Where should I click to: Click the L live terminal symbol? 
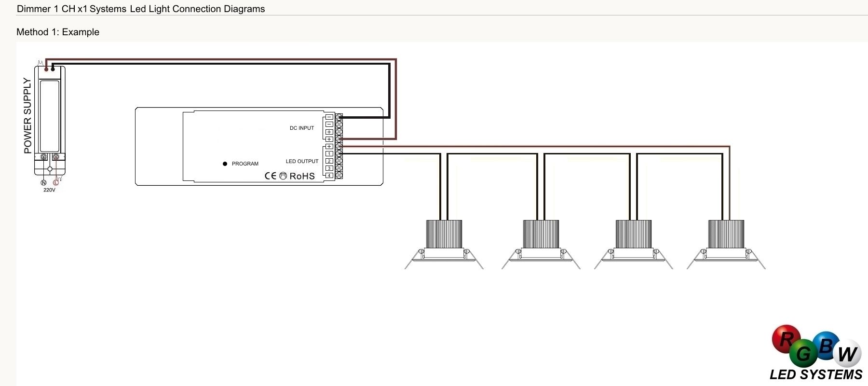(x=56, y=182)
